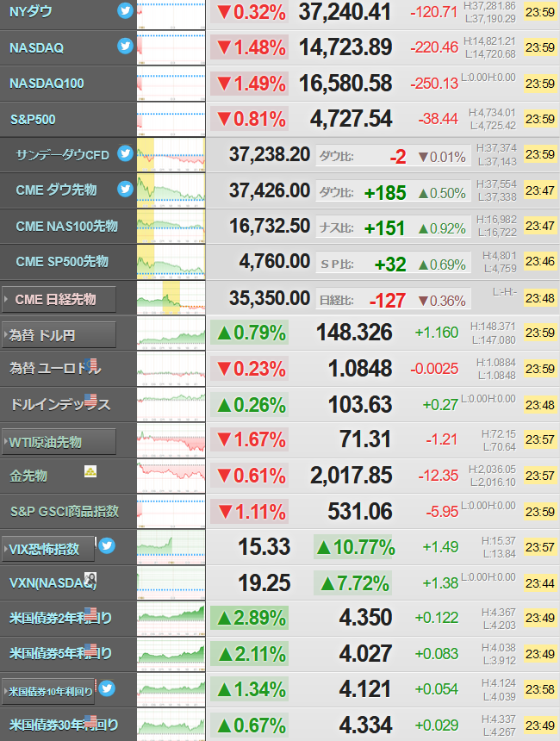Open the 金先物 mini chart

pos(171,476)
